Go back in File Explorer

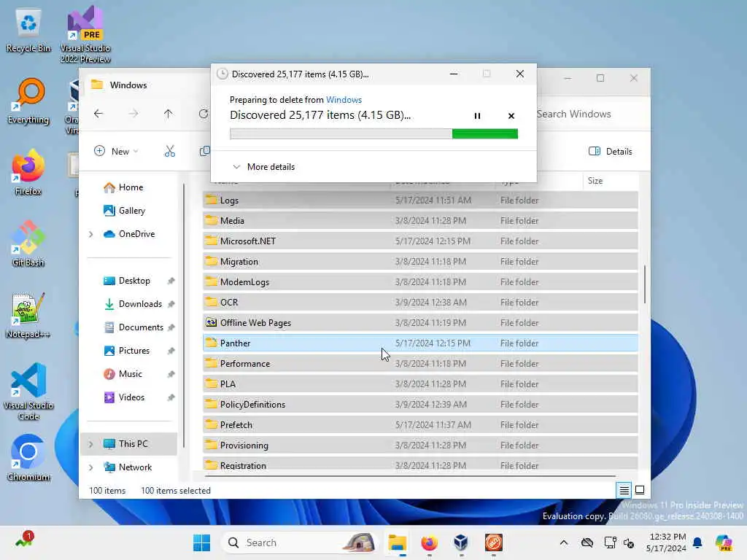[98, 113]
